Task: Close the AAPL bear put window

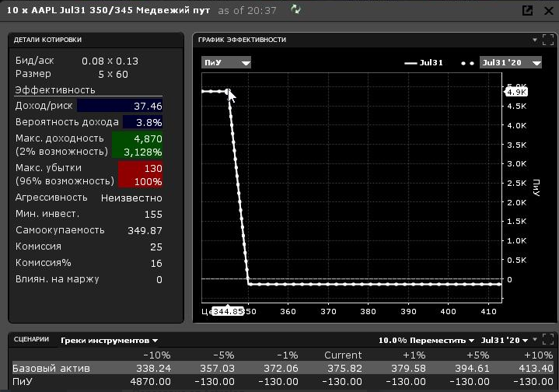Action: [549, 11]
